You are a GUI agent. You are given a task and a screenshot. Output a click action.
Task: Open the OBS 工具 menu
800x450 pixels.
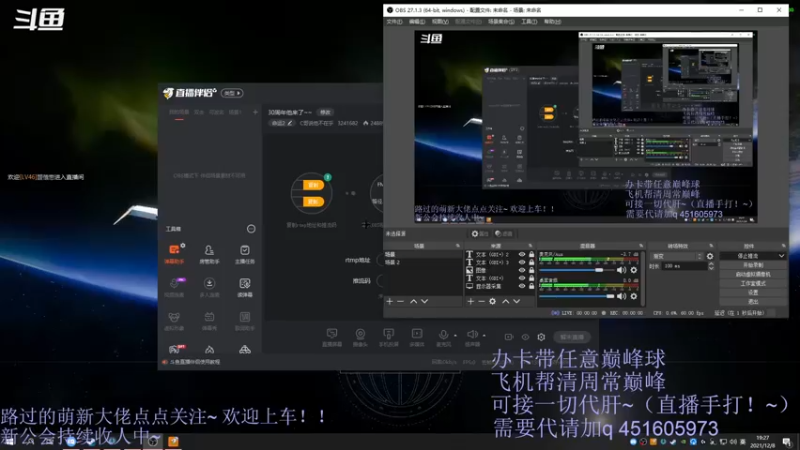click(x=529, y=21)
